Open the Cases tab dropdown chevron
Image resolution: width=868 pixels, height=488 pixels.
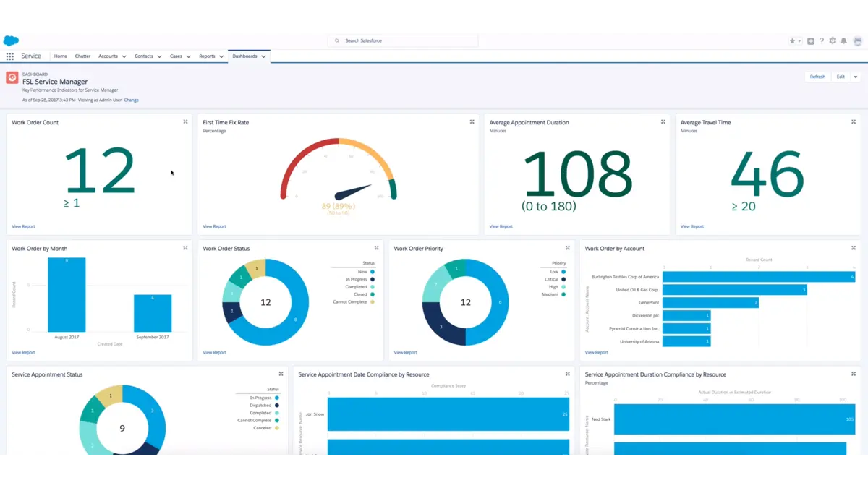click(188, 56)
